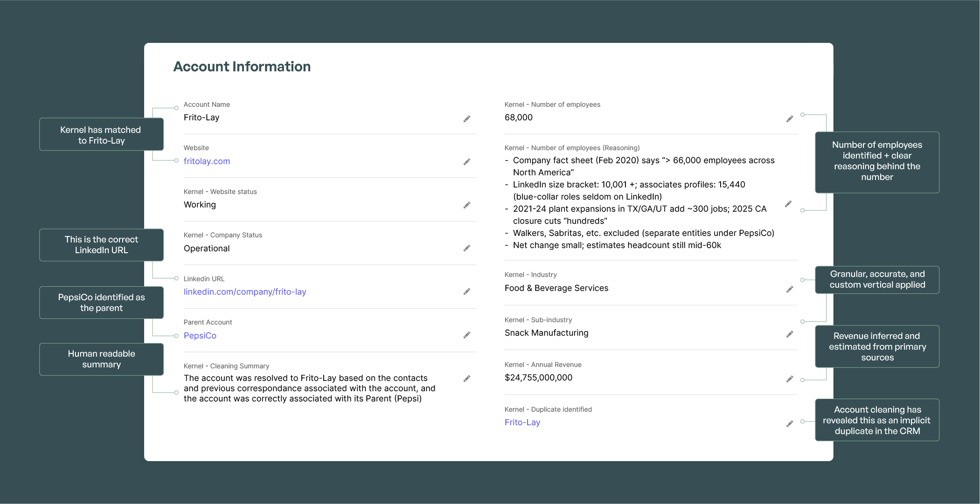The image size is (980, 504).
Task: Edit the Linkedin URL field pencil icon
Action: pos(467,291)
